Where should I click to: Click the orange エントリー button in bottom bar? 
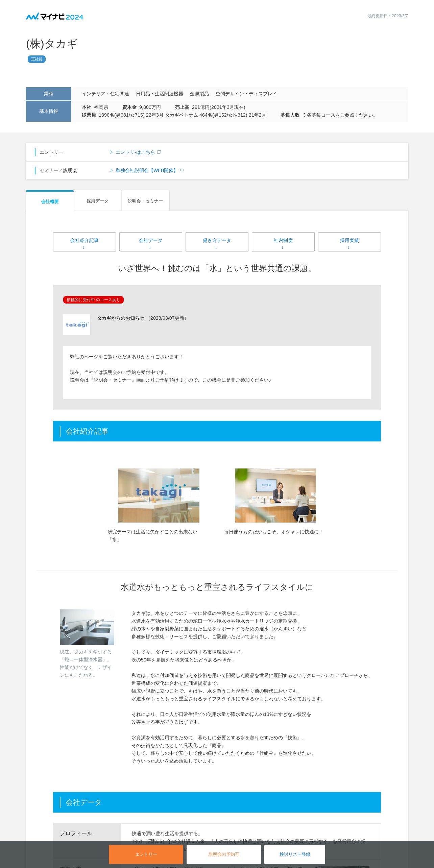point(146,854)
